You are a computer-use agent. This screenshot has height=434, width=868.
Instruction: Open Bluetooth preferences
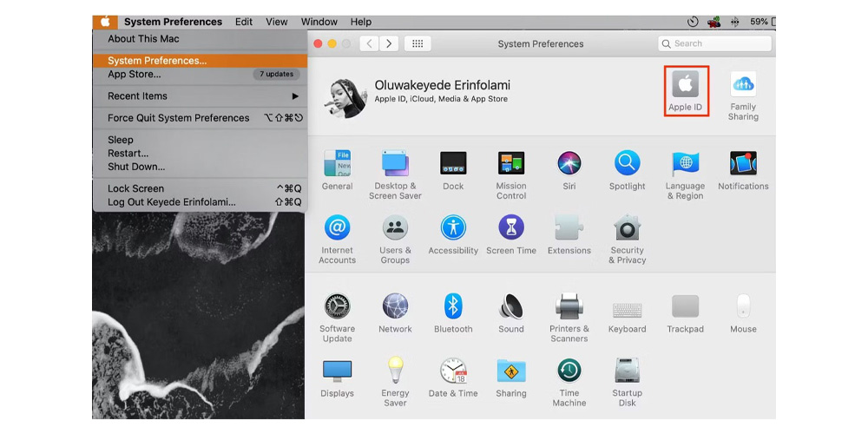pos(453,313)
